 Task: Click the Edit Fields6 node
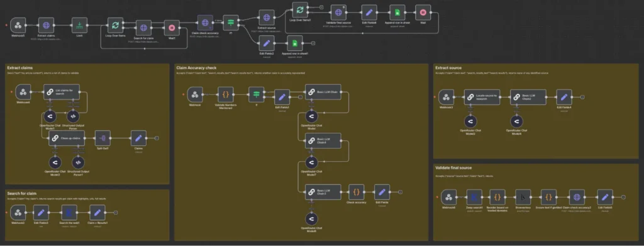(x=369, y=13)
